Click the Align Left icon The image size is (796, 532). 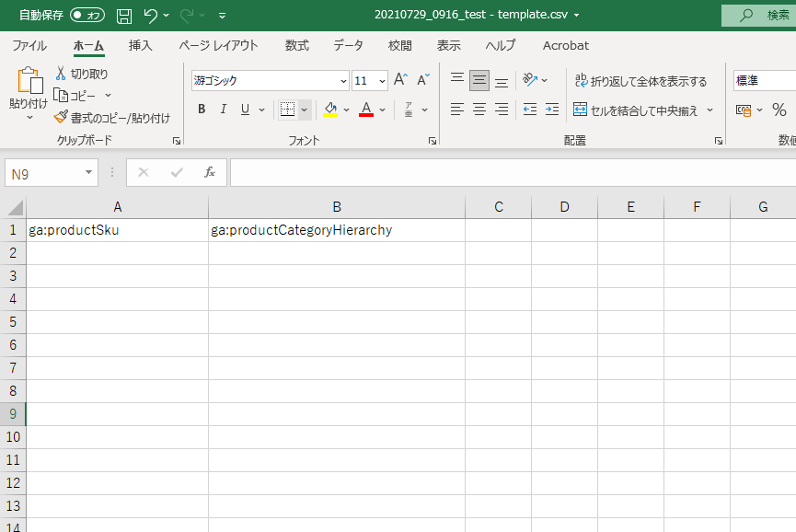coord(456,110)
